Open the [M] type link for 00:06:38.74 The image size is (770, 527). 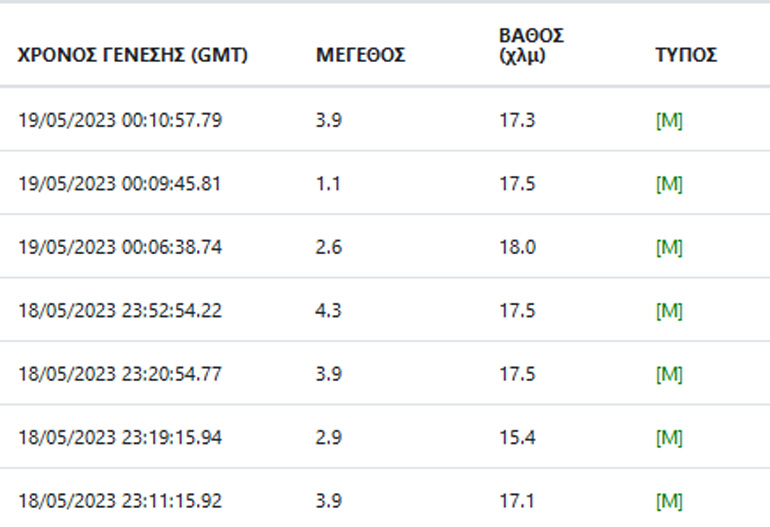pos(668,247)
